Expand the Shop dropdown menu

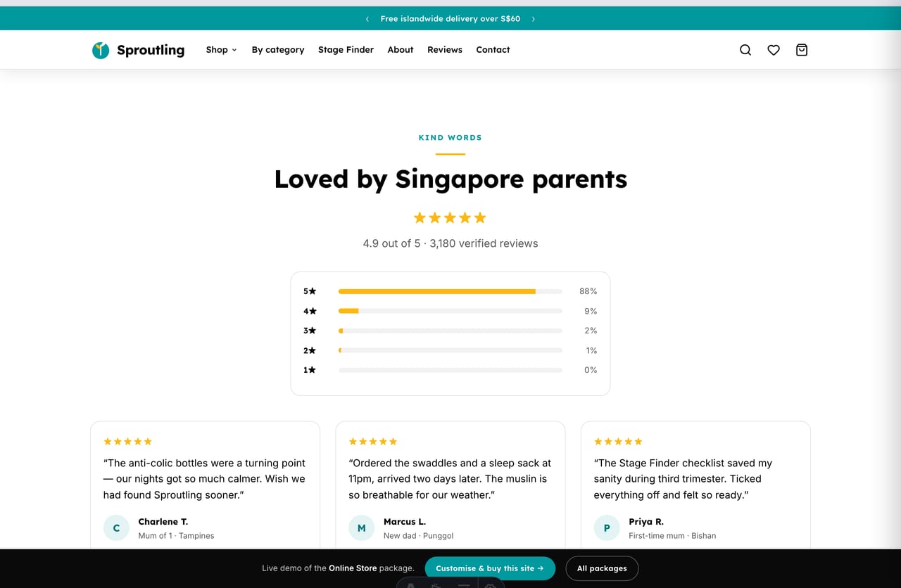pyautogui.click(x=221, y=50)
